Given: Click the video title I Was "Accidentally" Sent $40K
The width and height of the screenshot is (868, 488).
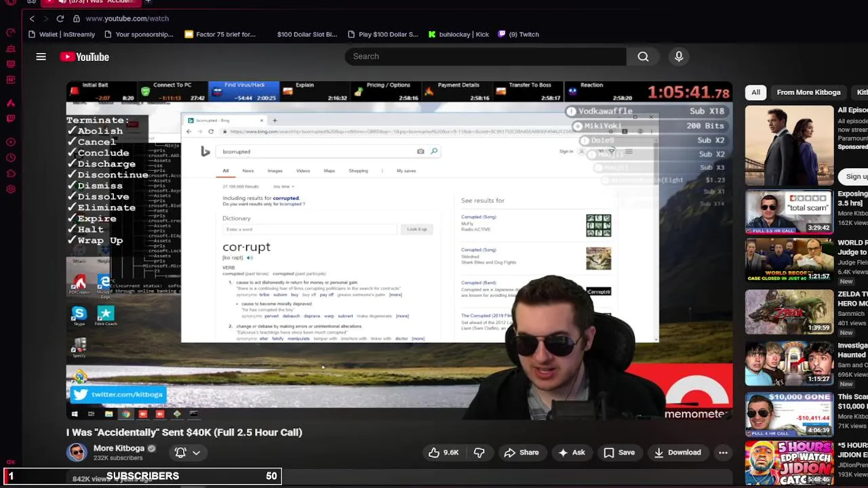Looking at the screenshot, I should pyautogui.click(x=184, y=432).
